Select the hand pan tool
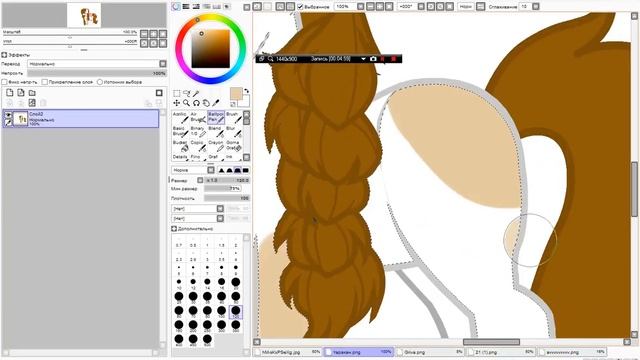Viewport: 640px width, 360px height. [206, 103]
